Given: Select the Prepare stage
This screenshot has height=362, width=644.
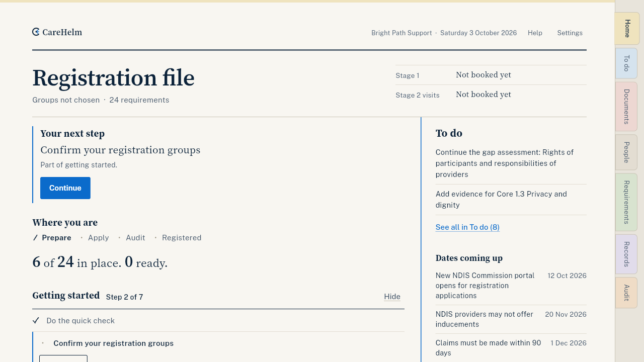Looking at the screenshot, I should click(56, 238).
